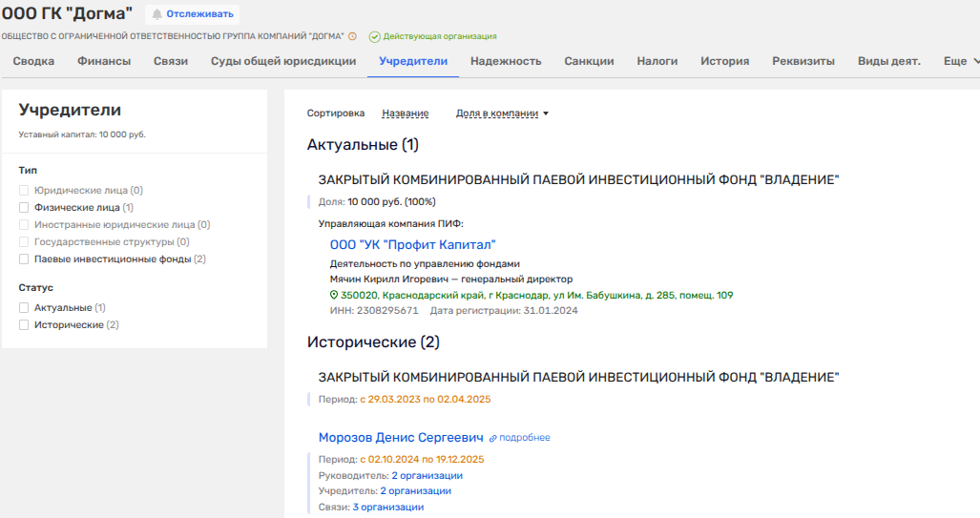Viewport: 980px width, 518px height.
Task: Open ООО "УК "Профит Капитал" company link
Action: pos(412,245)
